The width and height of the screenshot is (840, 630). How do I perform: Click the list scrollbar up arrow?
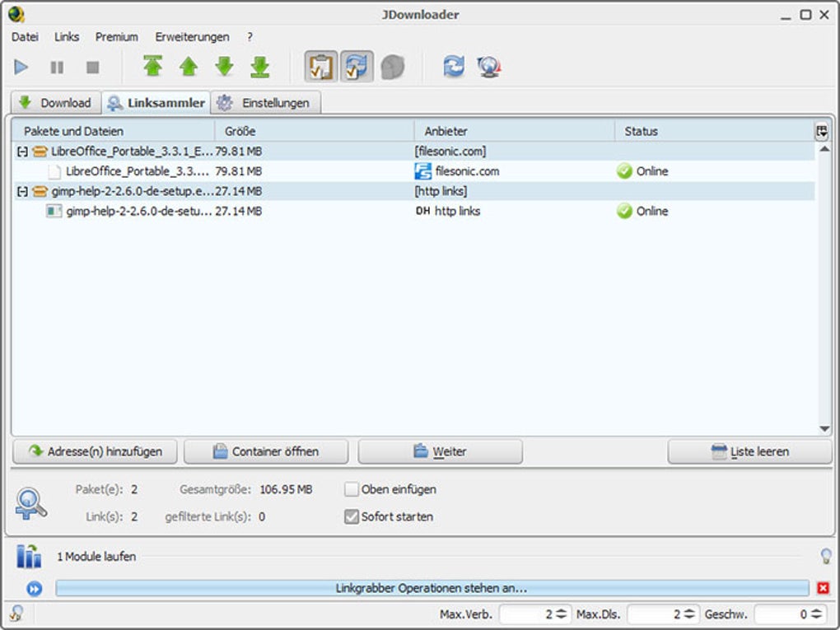(824, 149)
